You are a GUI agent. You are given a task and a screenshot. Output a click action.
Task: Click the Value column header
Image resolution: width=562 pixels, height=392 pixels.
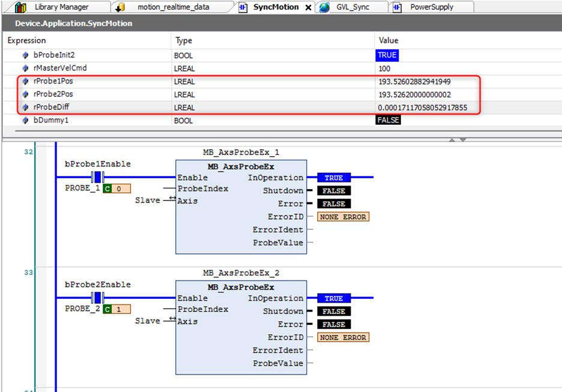[x=388, y=41]
